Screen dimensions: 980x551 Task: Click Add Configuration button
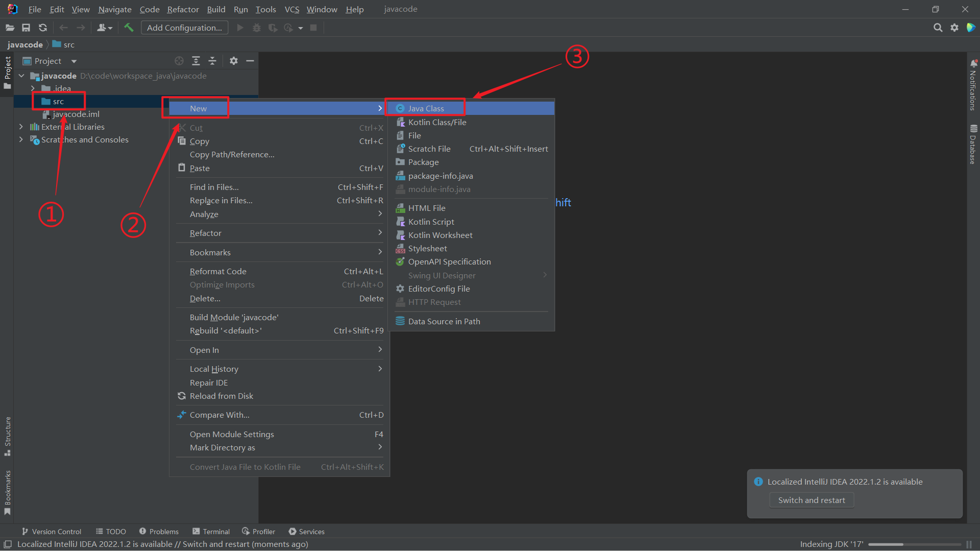point(184,28)
